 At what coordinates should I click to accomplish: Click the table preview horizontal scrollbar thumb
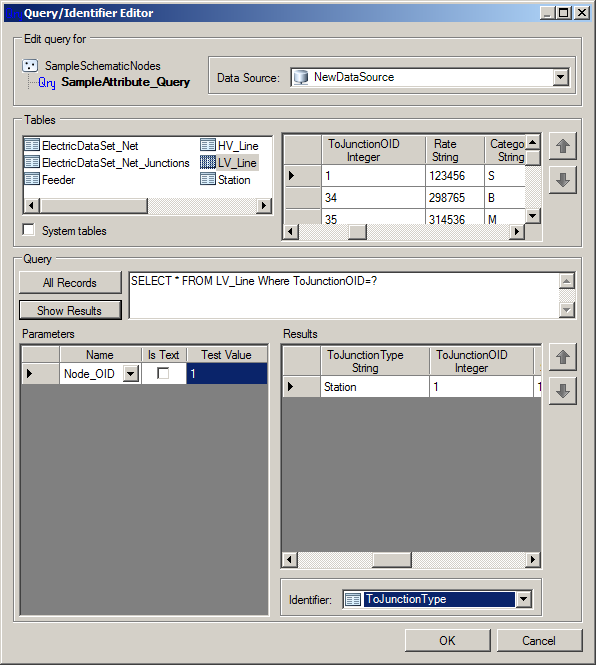(358, 232)
